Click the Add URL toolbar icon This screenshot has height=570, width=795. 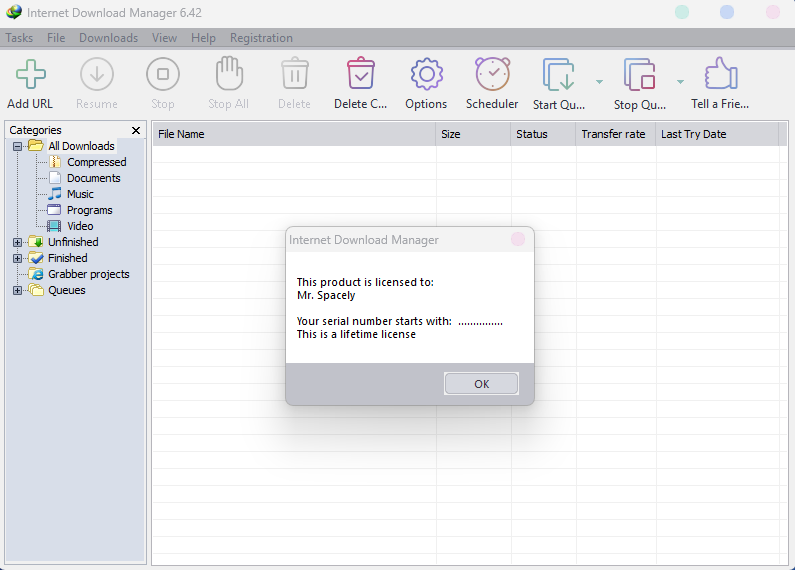pos(31,75)
